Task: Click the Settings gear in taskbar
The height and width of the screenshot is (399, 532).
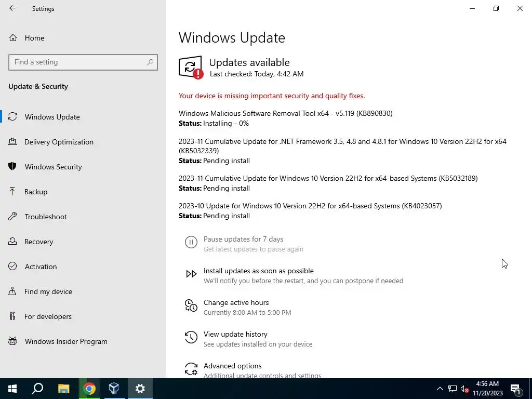Action: 140,389
